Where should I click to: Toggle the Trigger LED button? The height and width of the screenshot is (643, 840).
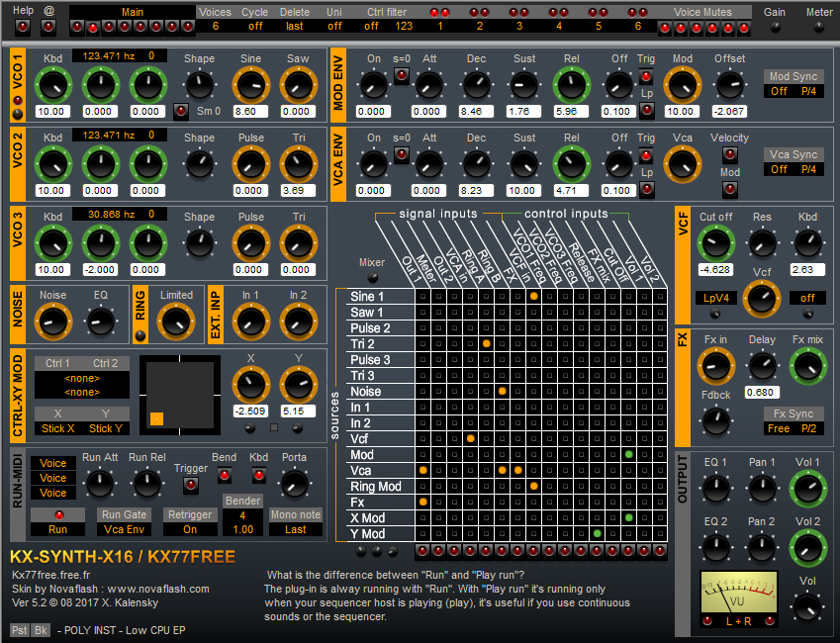[191, 486]
